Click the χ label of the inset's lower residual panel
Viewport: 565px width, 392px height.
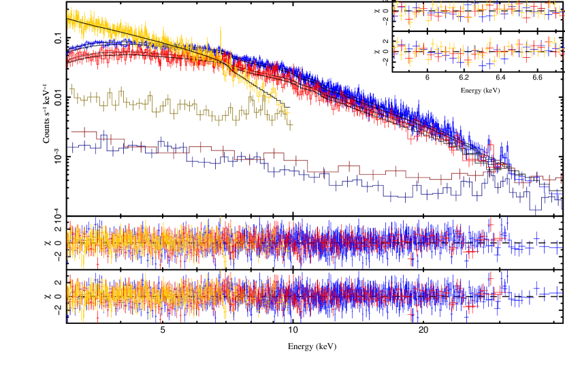[x=377, y=52]
